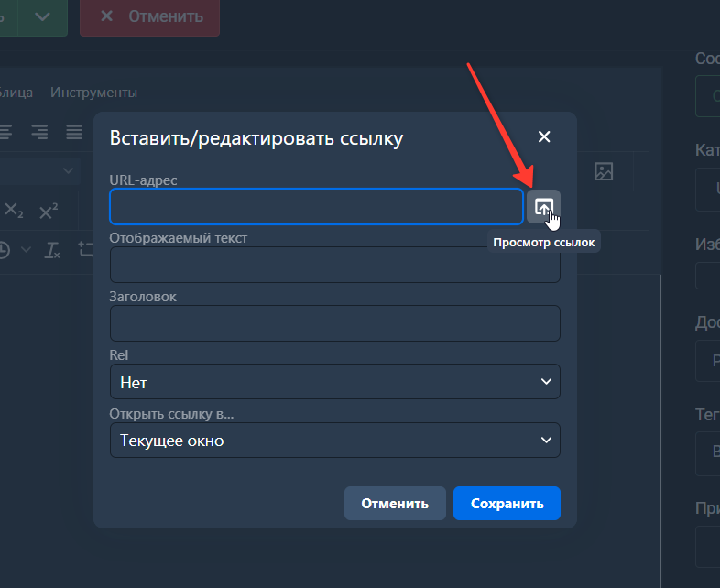Apply superscript formatting
Viewport: 720px width, 588px height.
(x=49, y=212)
